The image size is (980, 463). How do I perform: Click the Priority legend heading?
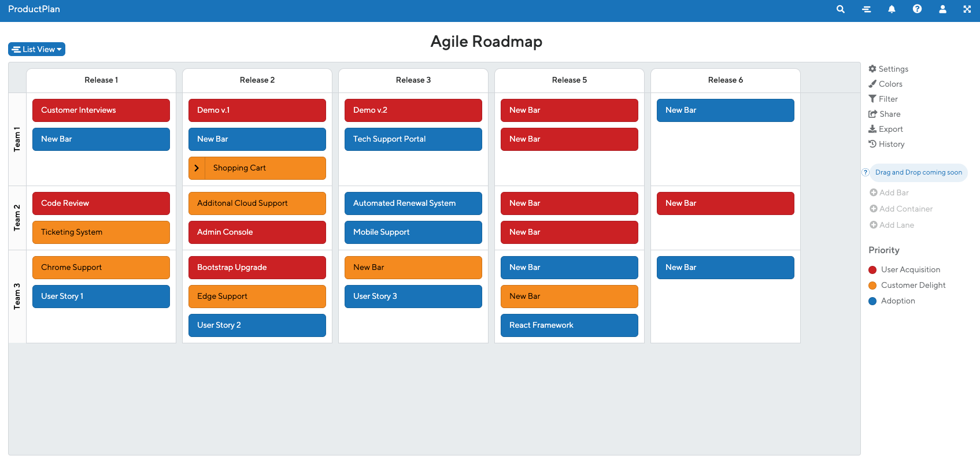click(884, 250)
